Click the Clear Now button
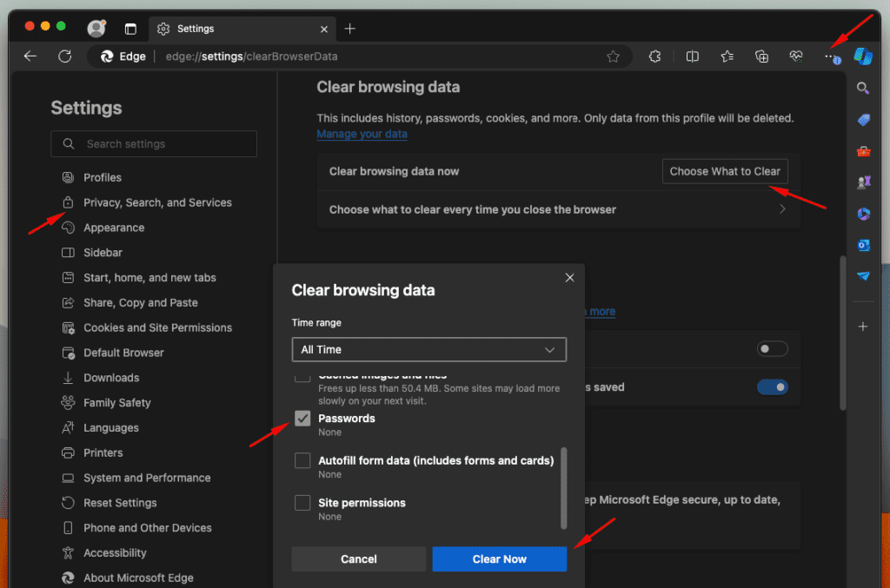890x588 pixels. point(499,559)
